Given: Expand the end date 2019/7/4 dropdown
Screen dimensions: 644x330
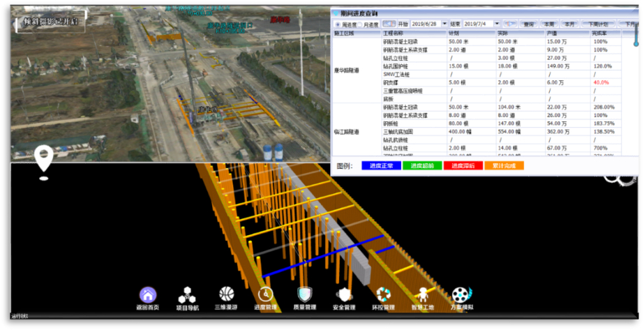Looking at the screenshot, I should (497, 24).
